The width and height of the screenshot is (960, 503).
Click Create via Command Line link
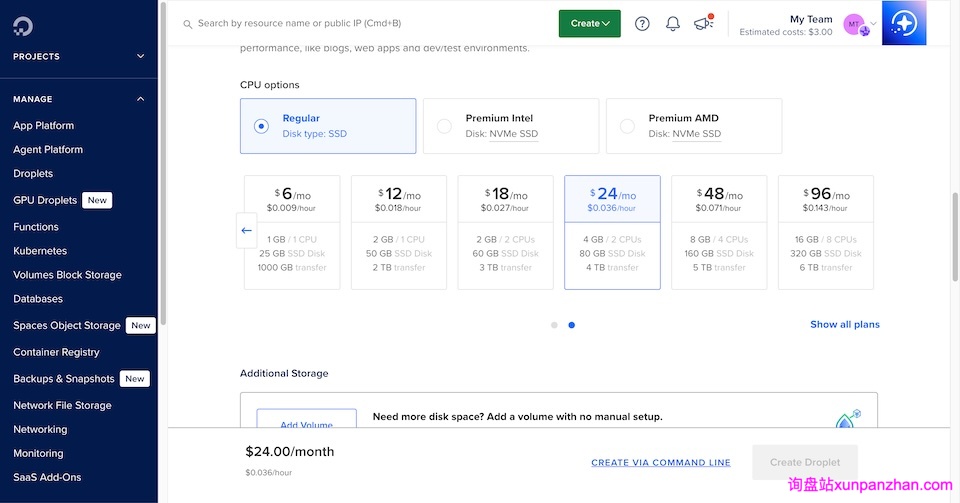click(x=660, y=463)
